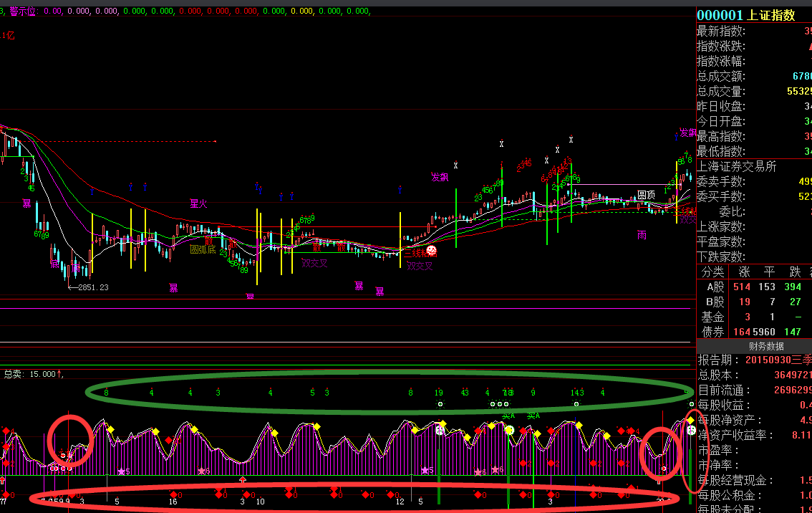Select the 总成交额 row label

click(721, 77)
